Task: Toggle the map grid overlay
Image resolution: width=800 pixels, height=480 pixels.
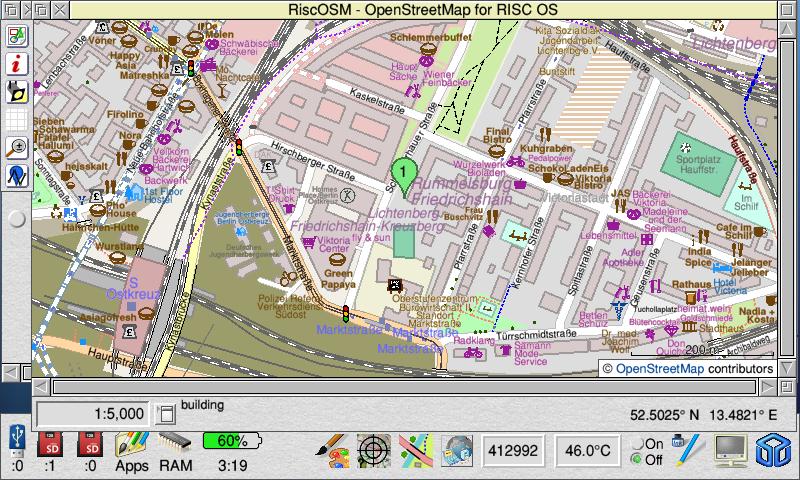Action: pyautogui.click(x=16, y=120)
